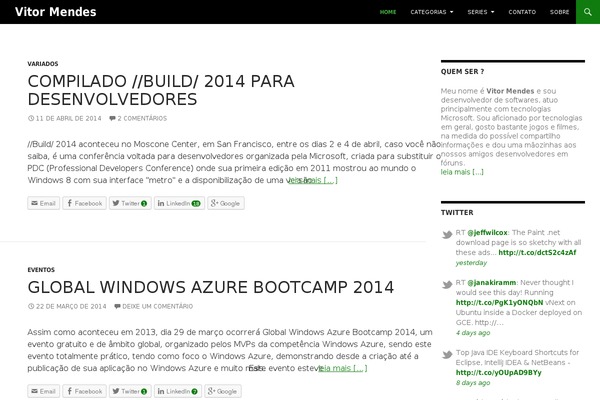Share Build 2014 post on Google
The width and height of the screenshot is (600, 400).
point(226,203)
